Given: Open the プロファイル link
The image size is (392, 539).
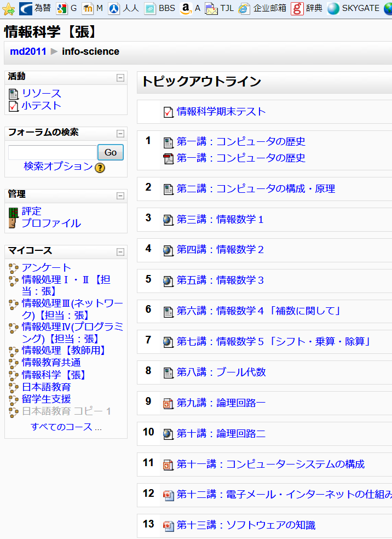Looking at the screenshot, I should [x=51, y=223].
